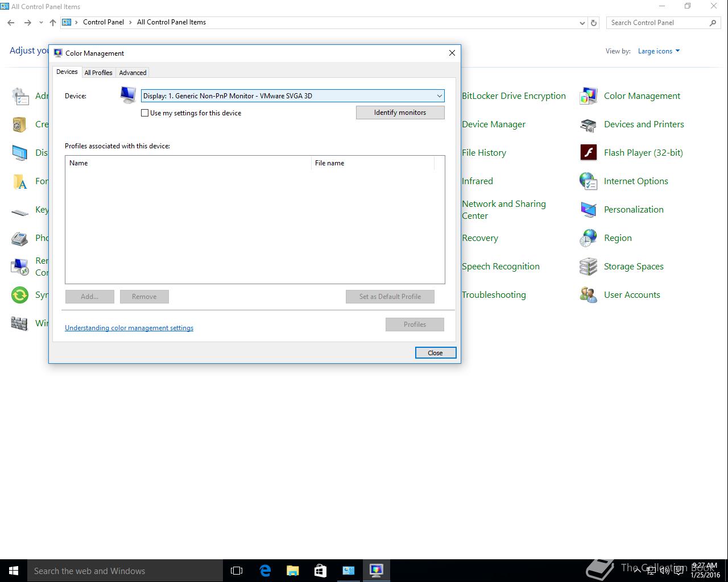Expand address bar history dropdown

pyautogui.click(x=582, y=23)
